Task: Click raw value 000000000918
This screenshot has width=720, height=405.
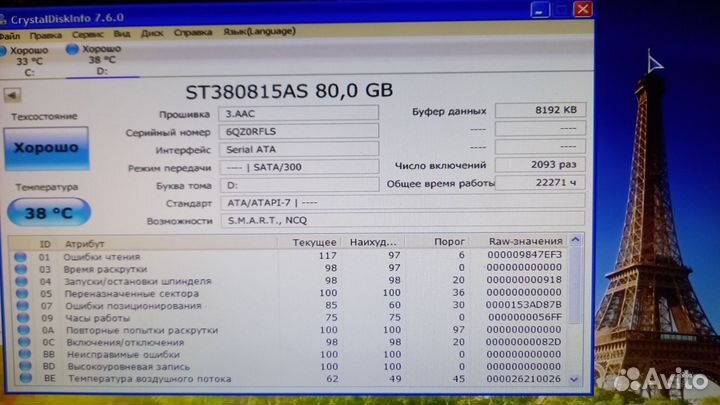Action: click(x=524, y=280)
